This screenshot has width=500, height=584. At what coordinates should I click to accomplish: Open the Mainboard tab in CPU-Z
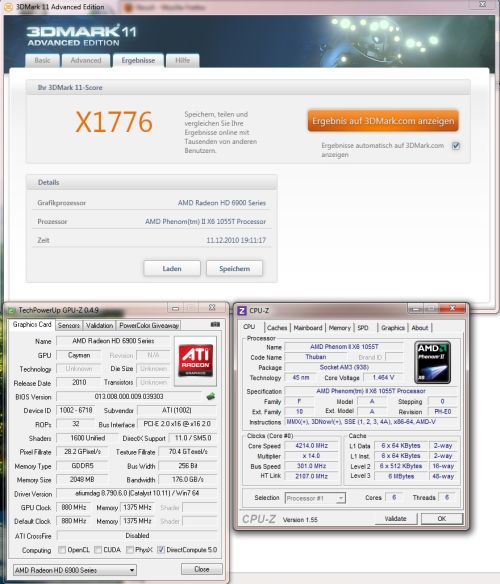coord(308,328)
